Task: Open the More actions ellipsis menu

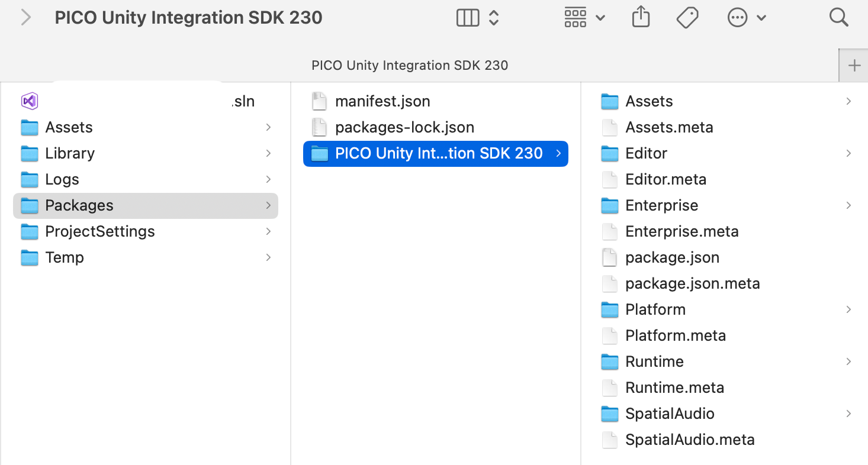Action: pos(737,17)
